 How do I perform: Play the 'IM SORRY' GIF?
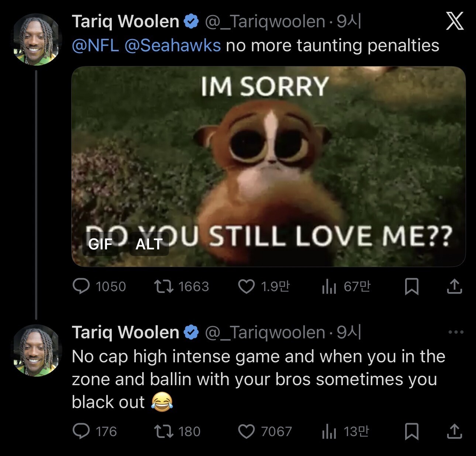268,166
